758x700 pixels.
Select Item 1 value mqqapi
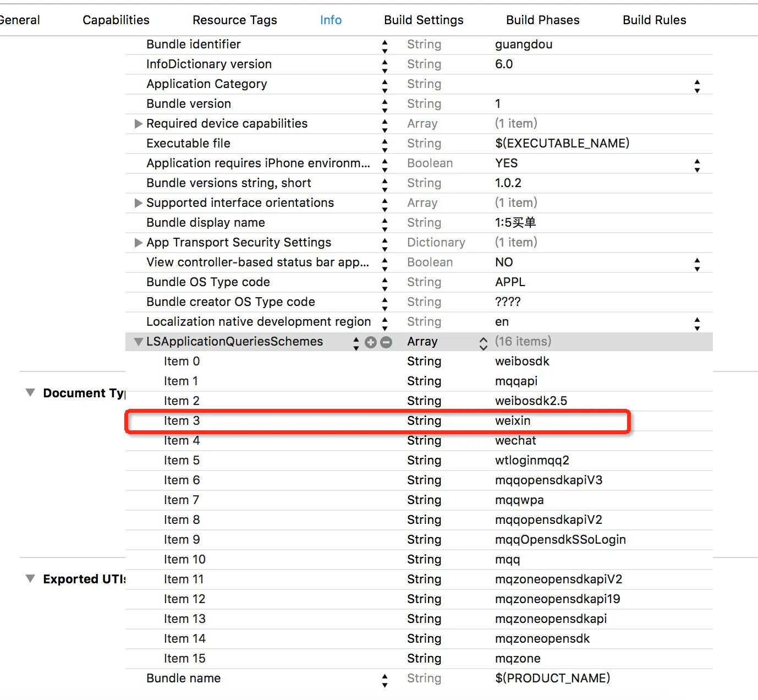(516, 381)
